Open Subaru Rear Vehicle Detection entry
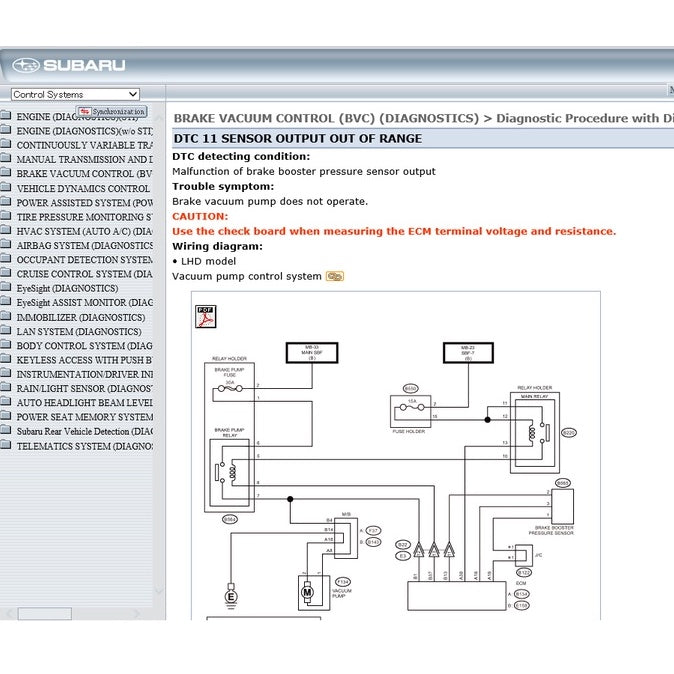The height and width of the screenshot is (674, 674). pyautogui.click(x=84, y=431)
